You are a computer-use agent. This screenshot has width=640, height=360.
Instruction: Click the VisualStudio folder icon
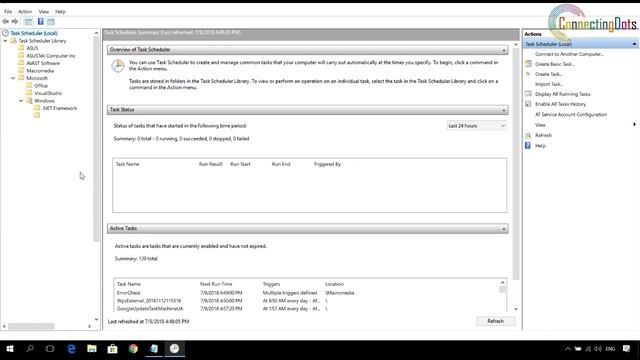29,93
